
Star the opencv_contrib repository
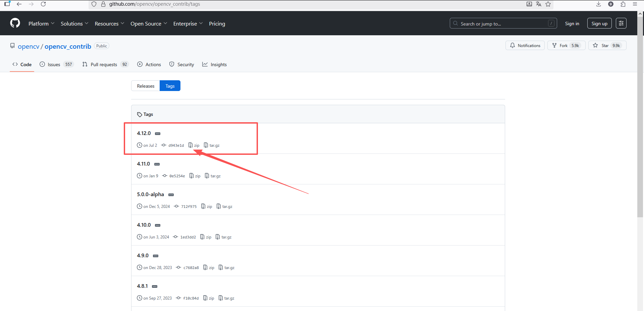click(607, 45)
